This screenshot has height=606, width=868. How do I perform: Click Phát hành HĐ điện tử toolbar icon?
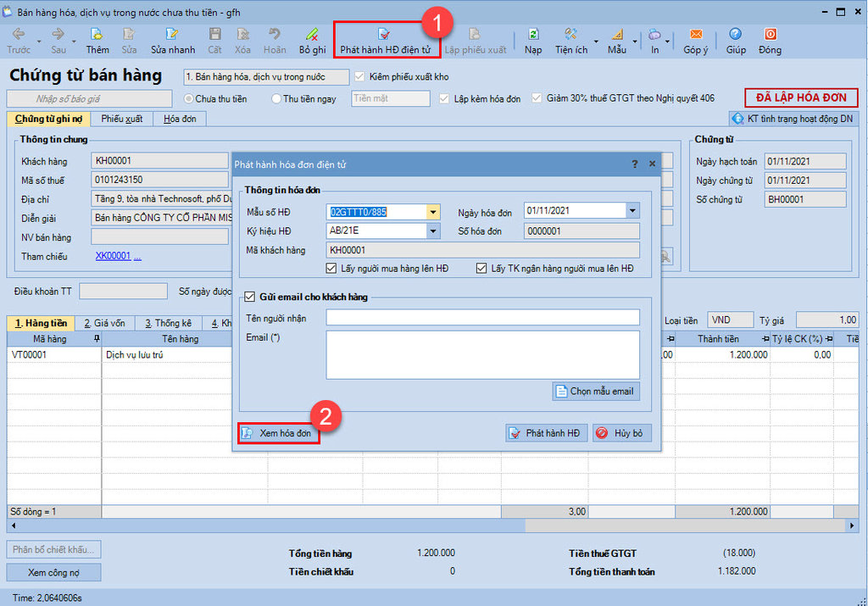(386, 41)
